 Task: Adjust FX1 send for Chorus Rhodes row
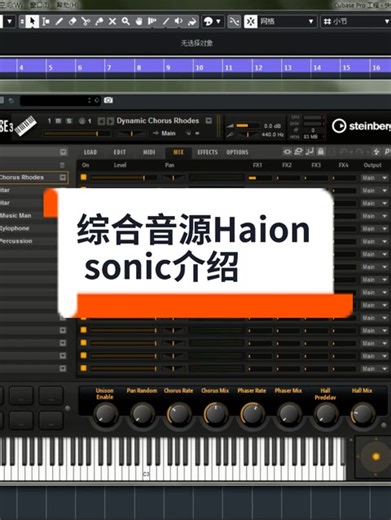pyautogui.click(x=260, y=178)
